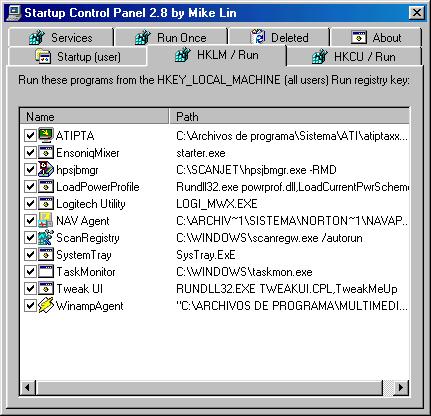Image resolution: width=431 pixels, height=416 pixels.
Task: Disable EnsoniqMixer via its checkbox
Action: [30, 152]
